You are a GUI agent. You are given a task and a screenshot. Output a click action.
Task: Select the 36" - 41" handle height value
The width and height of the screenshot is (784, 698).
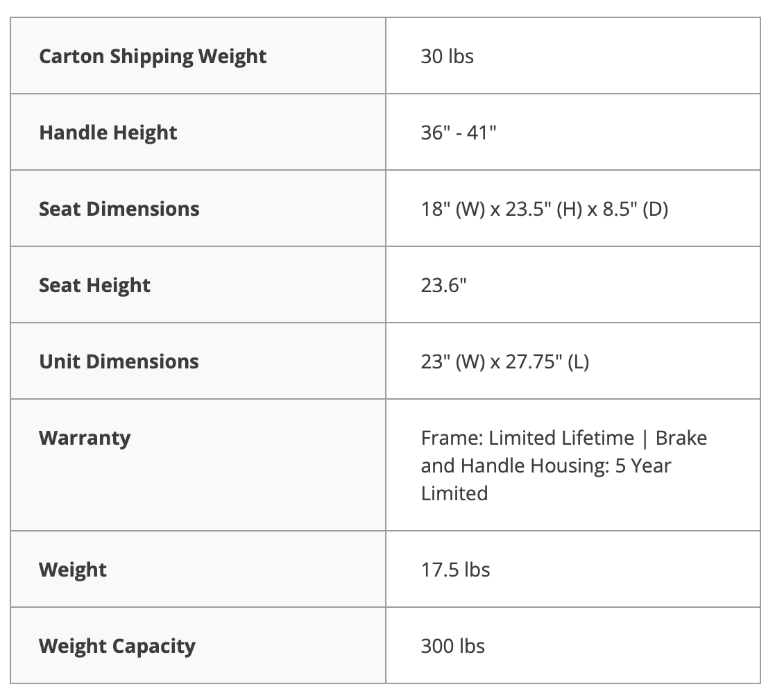[x=458, y=133]
